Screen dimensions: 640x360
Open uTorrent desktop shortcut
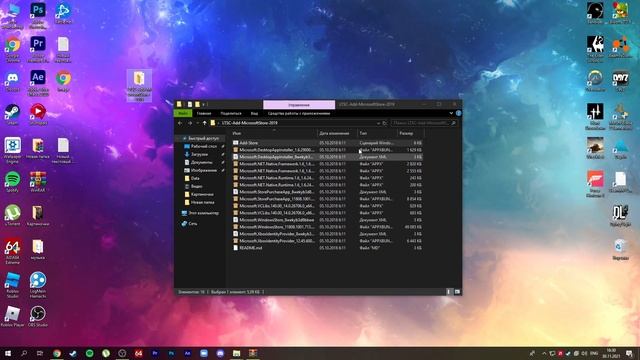click(13, 216)
